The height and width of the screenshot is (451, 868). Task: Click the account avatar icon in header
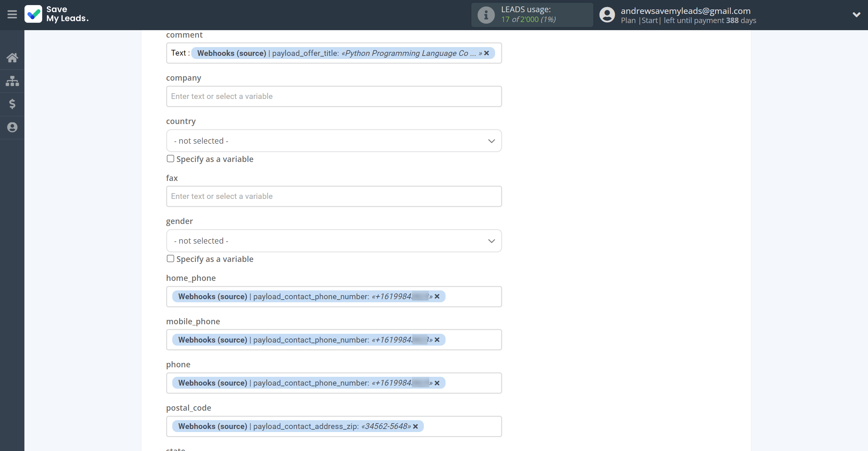[607, 15]
